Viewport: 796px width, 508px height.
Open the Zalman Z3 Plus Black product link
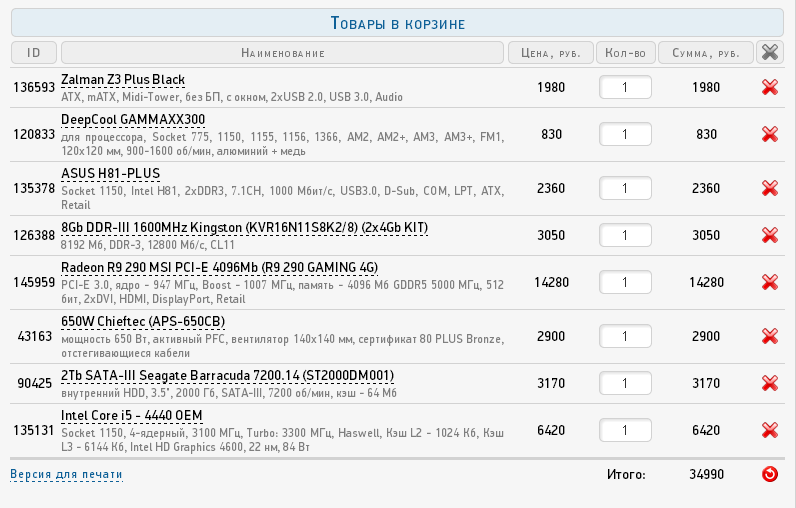pyautogui.click(x=123, y=80)
